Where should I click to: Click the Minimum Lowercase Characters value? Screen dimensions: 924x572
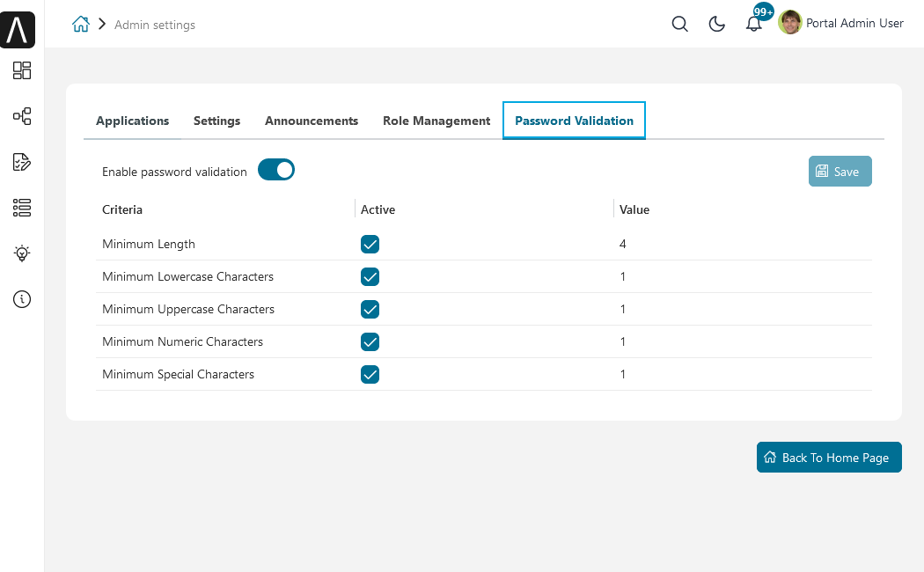(x=623, y=276)
